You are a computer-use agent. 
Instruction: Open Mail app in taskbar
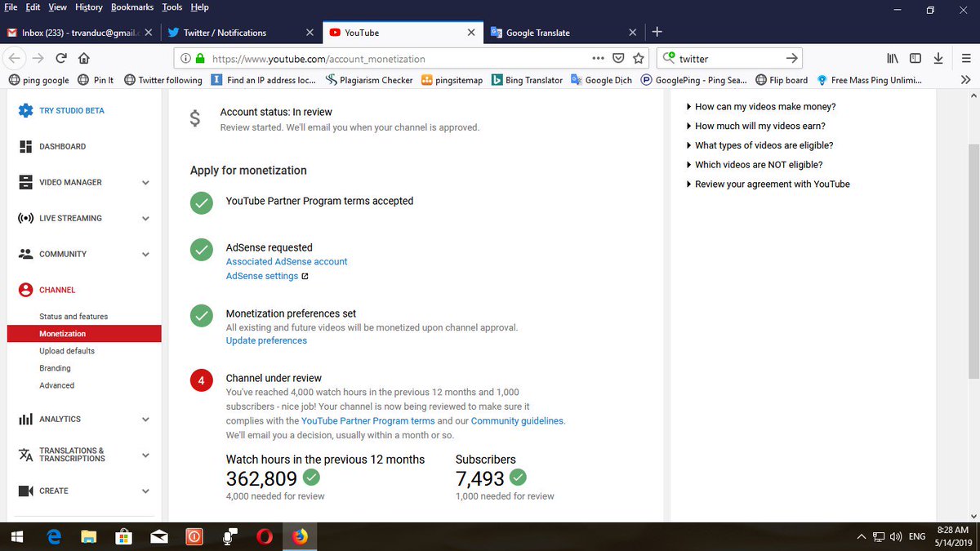pos(158,536)
